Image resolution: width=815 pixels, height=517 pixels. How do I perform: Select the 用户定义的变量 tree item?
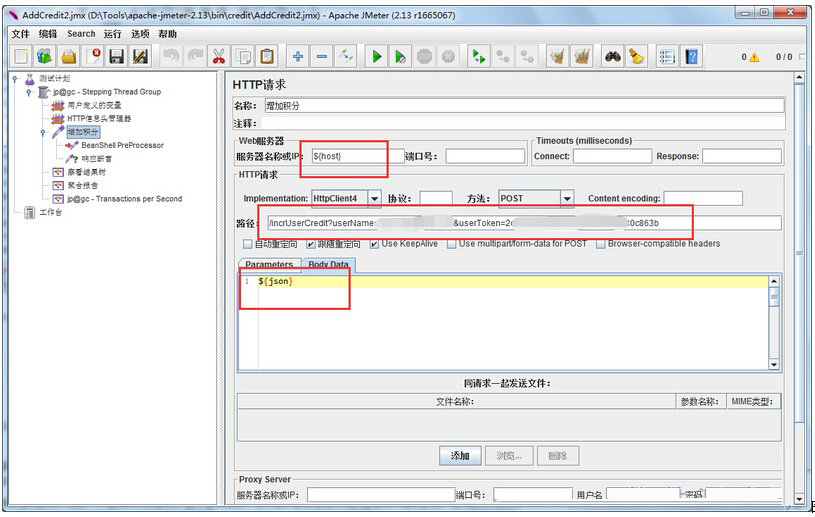[94, 105]
